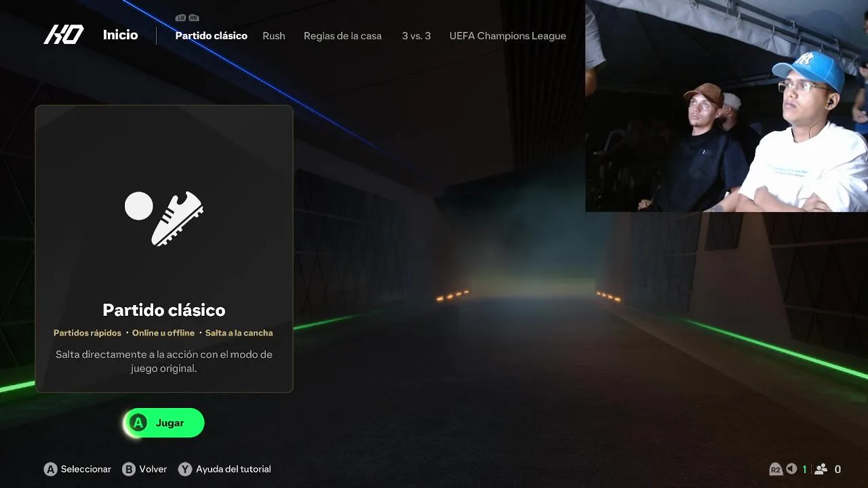
Task: Switch to the Rush tab
Action: coord(274,36)
